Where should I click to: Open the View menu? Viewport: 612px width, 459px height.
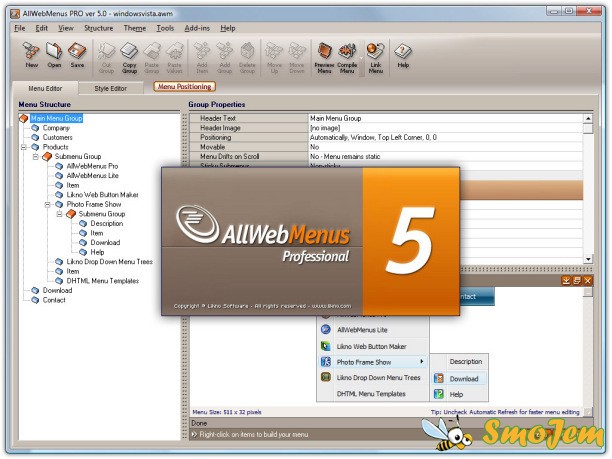point(66,28)
